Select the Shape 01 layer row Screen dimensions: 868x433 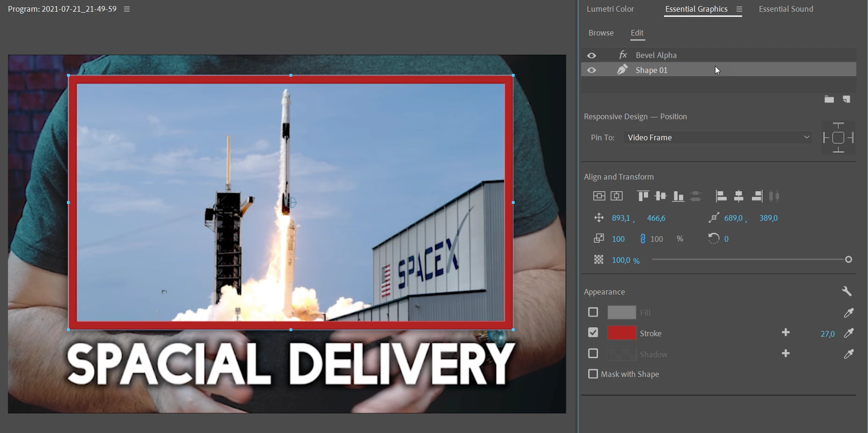pyautogui.click(x=719, y=70)
